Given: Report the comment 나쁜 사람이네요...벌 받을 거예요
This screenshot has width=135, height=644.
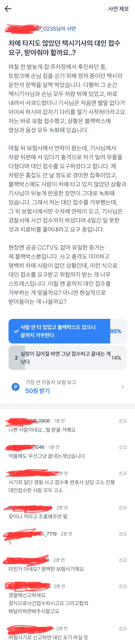Looking at the screenshot, I should (x=123, y=421).
